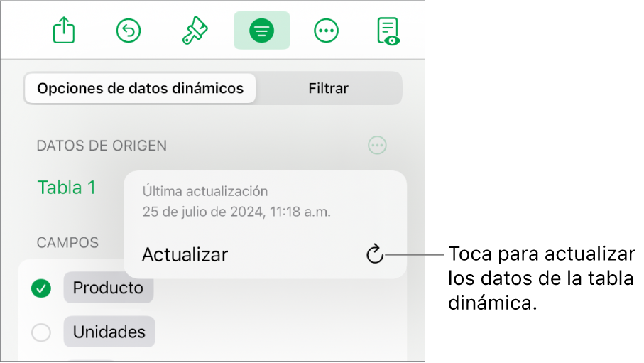
Task: Open the More options ellipsis in toolbar
Action: pos(326,31)
